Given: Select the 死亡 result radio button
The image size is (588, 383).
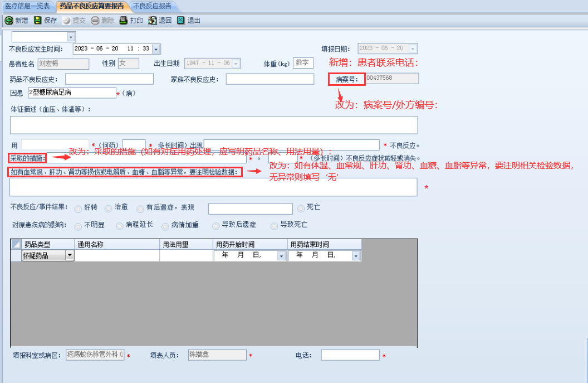Looking at the screenshot, I should point(301,209).
